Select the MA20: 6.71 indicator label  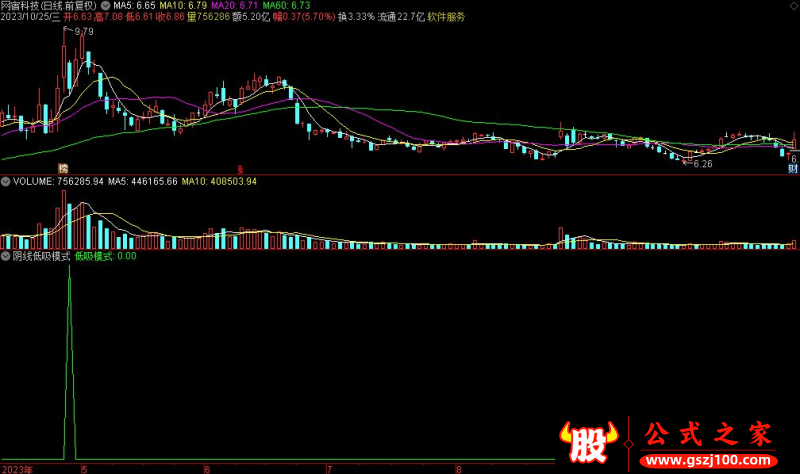(235, 6)
